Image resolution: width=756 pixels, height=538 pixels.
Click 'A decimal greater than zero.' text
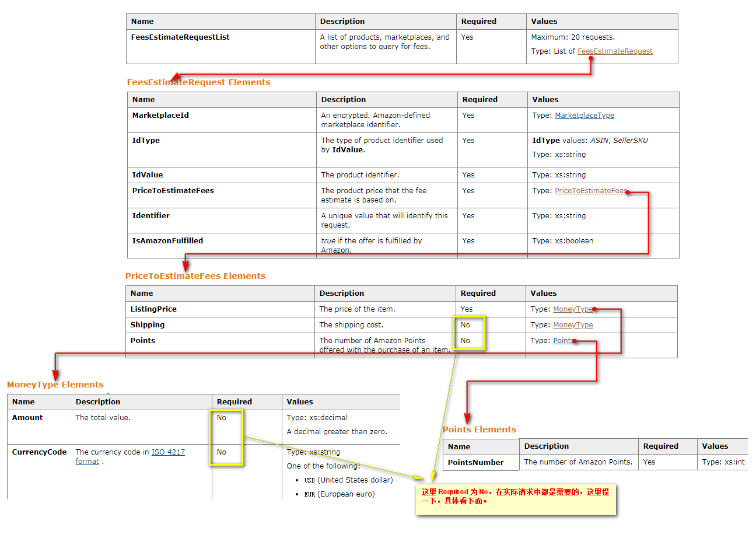click(337, 432)
